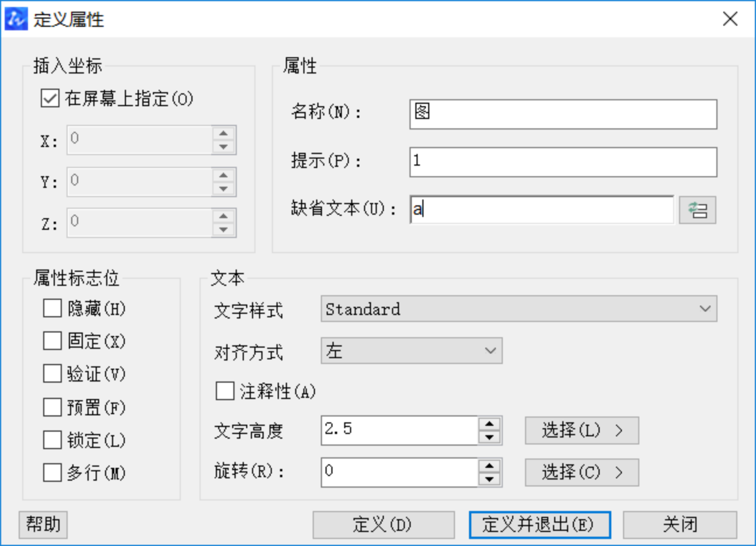Image resolution: width=756 pixels, height=546 pixels.
Task: Enable 多行(M) attribute flag
Action: coord(52,473)
